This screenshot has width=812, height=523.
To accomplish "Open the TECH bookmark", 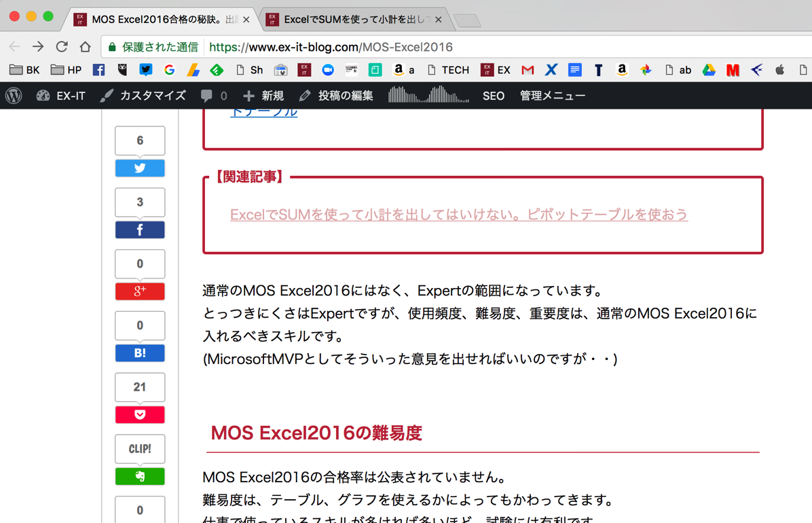I will 448,70.
